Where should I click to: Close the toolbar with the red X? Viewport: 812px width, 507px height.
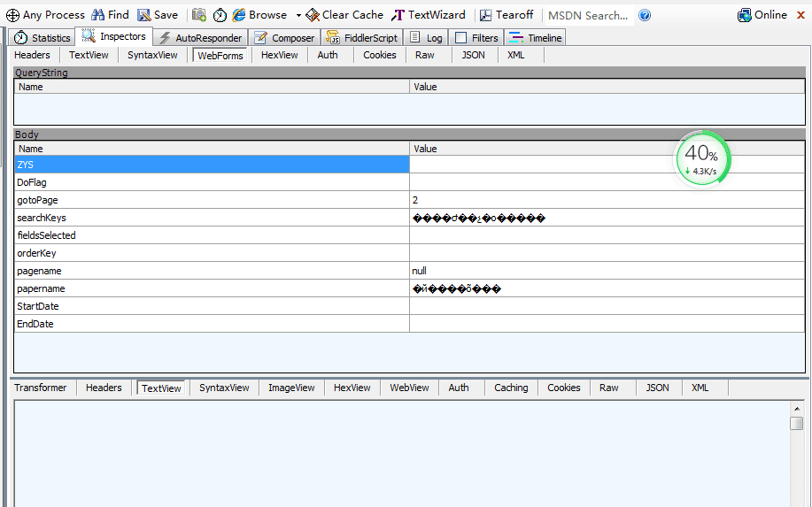[x=800, y=15]
